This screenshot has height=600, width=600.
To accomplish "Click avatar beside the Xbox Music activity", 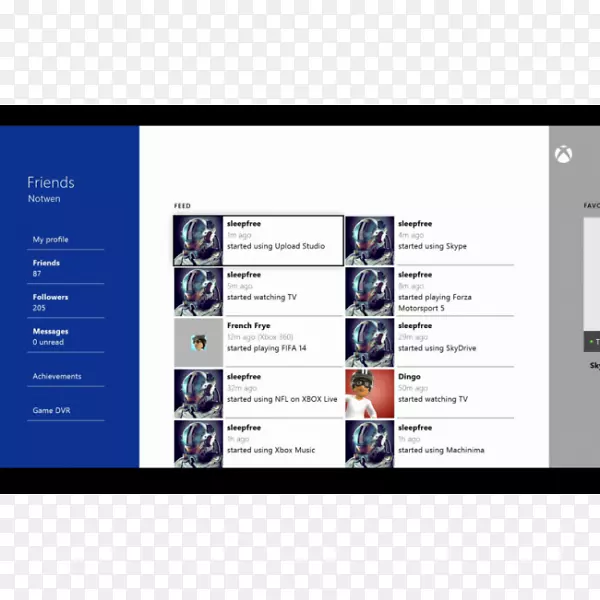I will click(198, 444).
